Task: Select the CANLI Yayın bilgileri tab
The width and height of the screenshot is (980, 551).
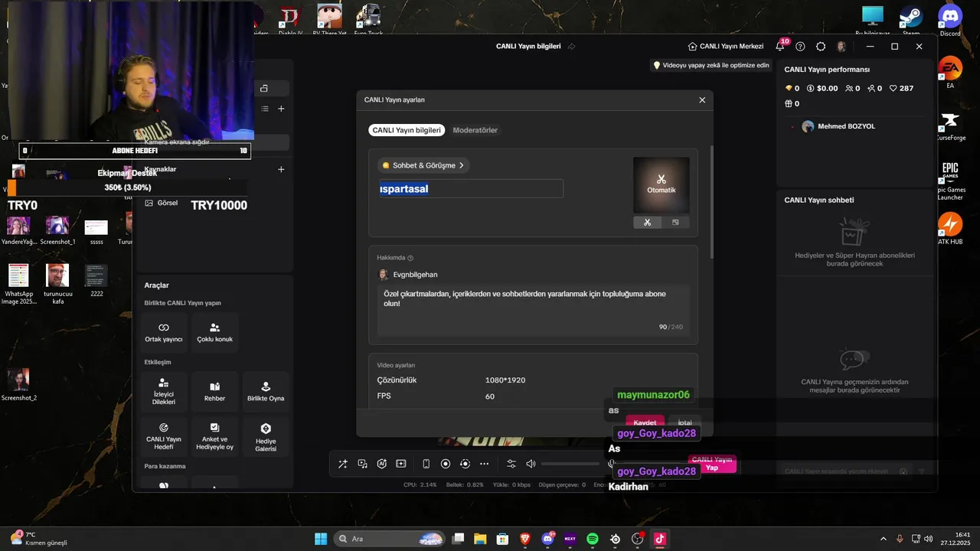Action: (407, 130)
